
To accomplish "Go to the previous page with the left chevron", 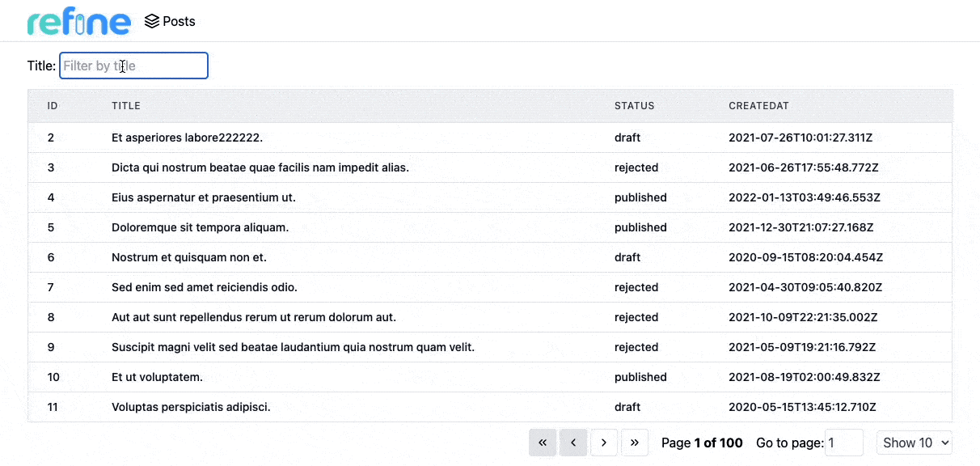I will click(573, 443).
